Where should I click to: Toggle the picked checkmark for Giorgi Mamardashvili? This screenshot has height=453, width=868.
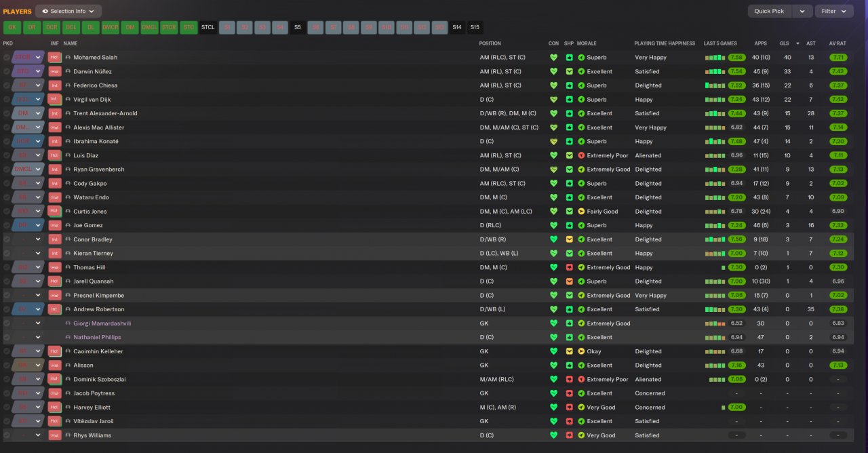click(7, 323)
